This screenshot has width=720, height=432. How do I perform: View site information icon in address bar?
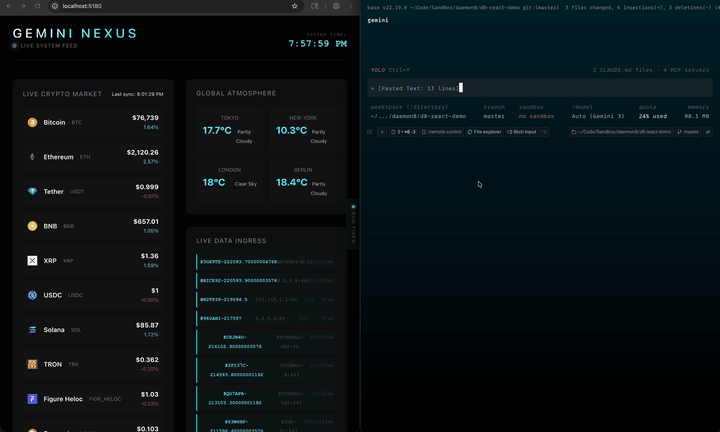55,6
